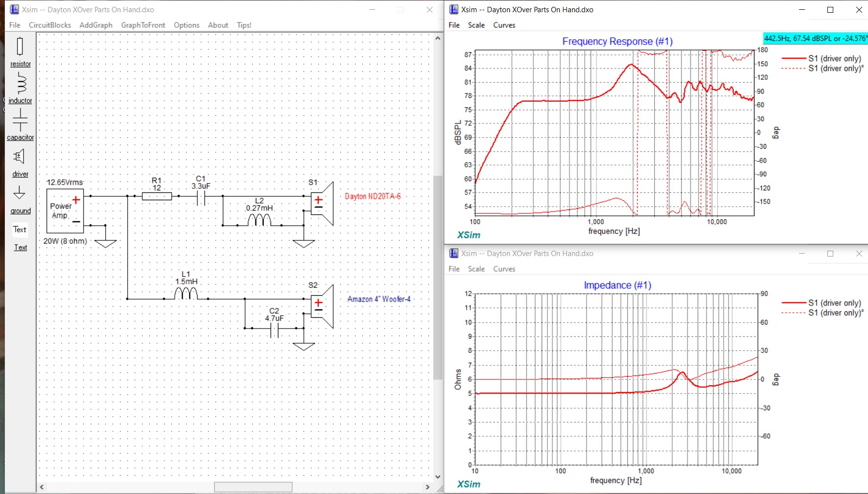Viewport: 868px width, 494px height.
Task: Maximize the Frequency Response window
Action: click(830, 10)
